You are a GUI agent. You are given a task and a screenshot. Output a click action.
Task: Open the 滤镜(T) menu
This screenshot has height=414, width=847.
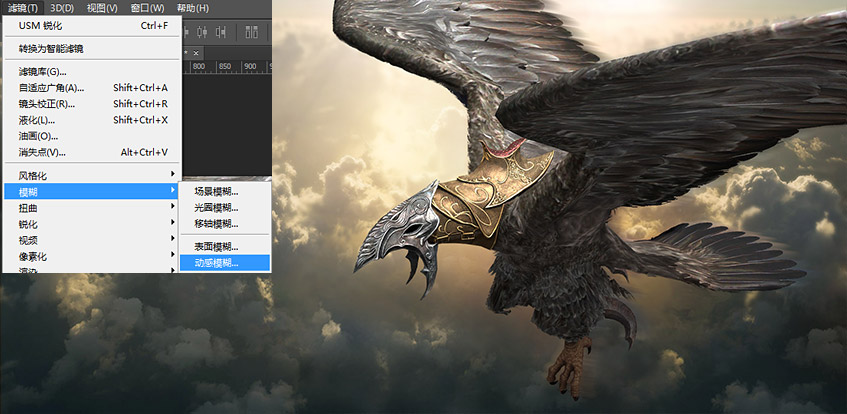click(x=24, y=8)
